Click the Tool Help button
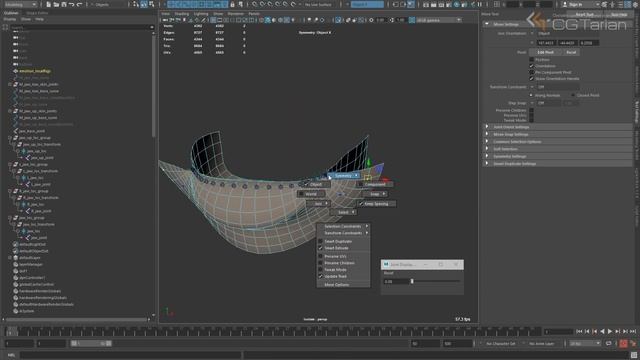This screenshot has height=360, width=640. click(619, 15)
